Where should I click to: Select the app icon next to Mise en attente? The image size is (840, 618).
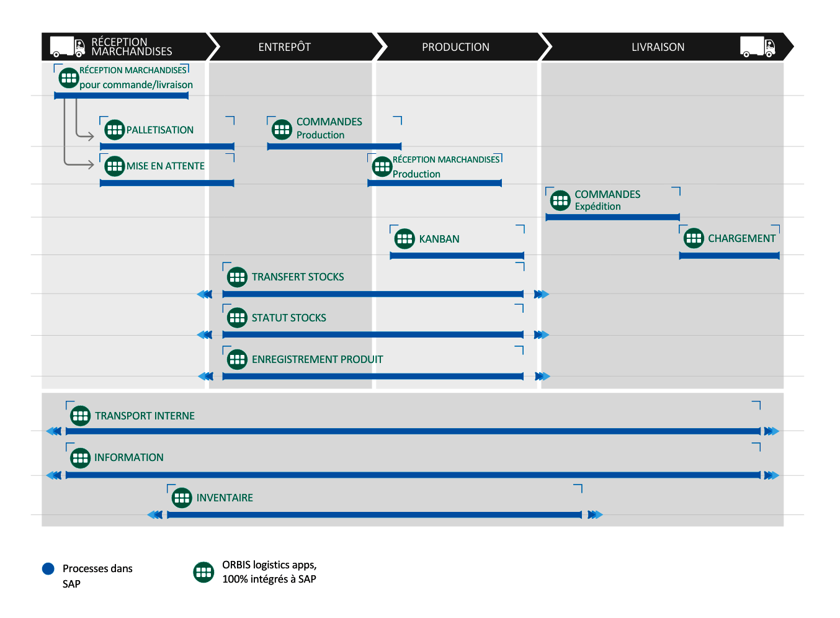point(115,166)
